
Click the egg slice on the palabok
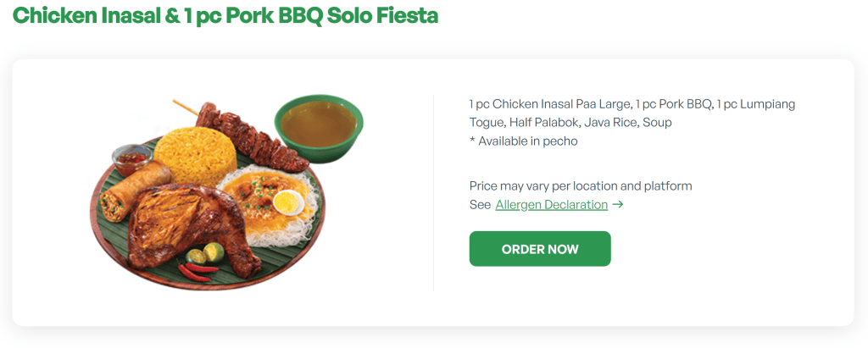tap(290, 202)
